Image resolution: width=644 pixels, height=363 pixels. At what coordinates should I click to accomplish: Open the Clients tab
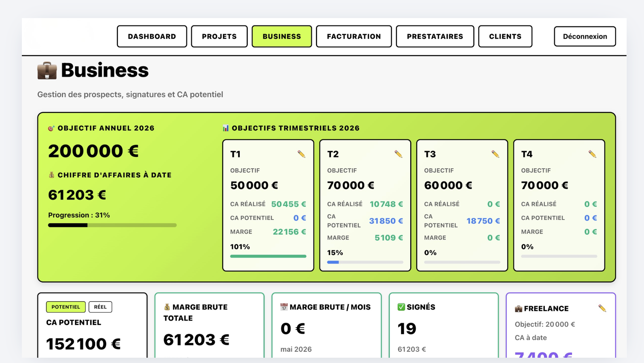[505, 37]
